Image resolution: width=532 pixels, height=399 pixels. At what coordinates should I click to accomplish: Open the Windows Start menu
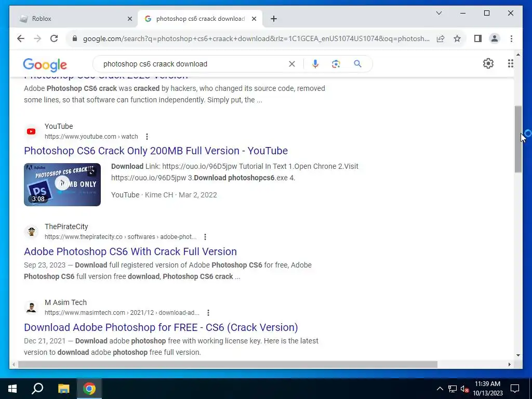click(12, 389)
